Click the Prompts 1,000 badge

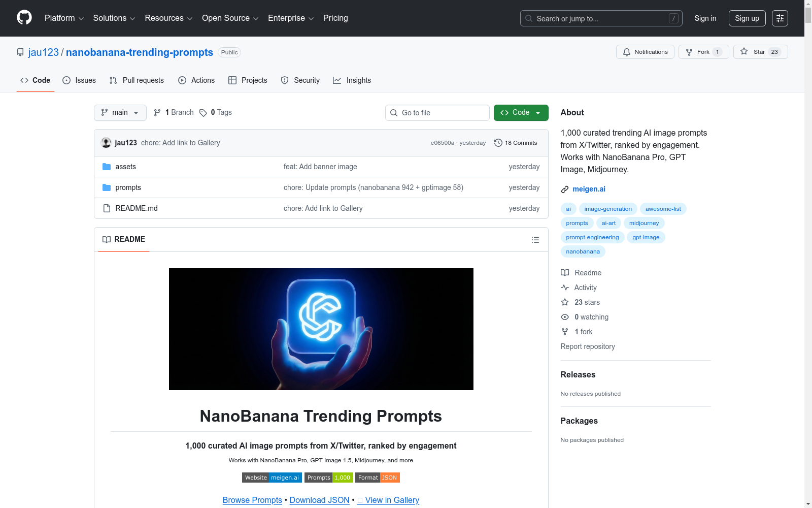329,478
